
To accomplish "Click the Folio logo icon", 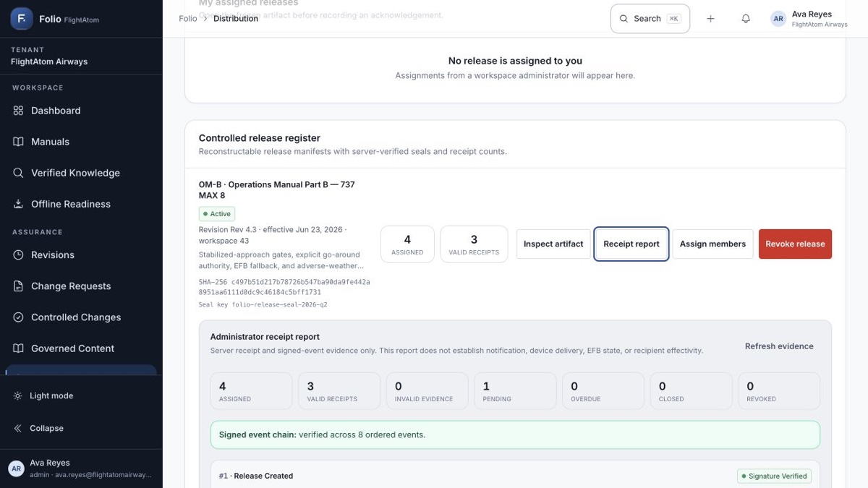I will [22, 19].
